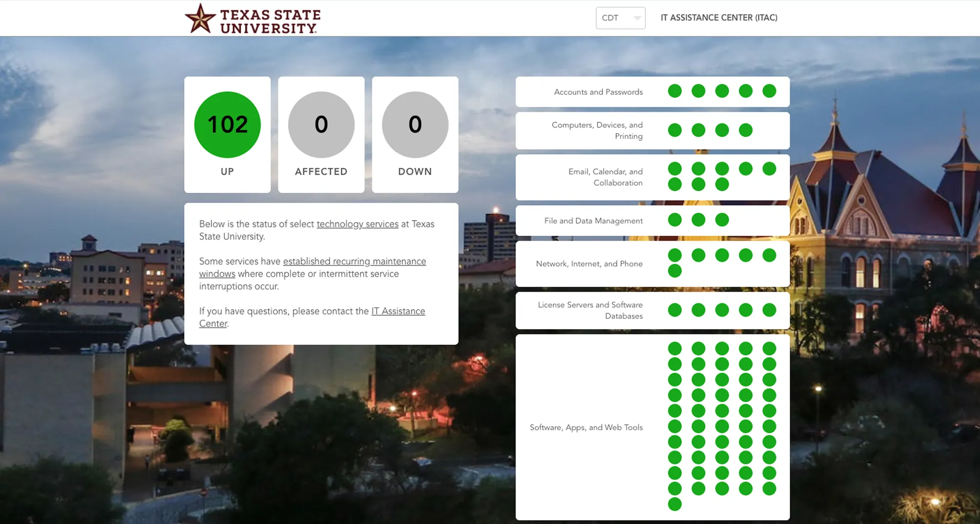Click the lone second-row dot in Network, Internet, and Phone
This screenshot has width=980, height=524.
coord(675,271)
